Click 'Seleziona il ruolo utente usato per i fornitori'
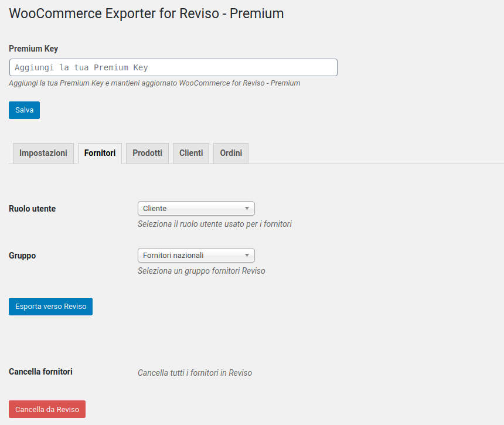Screen dimensions: 504x425 (x=214, y=224)
